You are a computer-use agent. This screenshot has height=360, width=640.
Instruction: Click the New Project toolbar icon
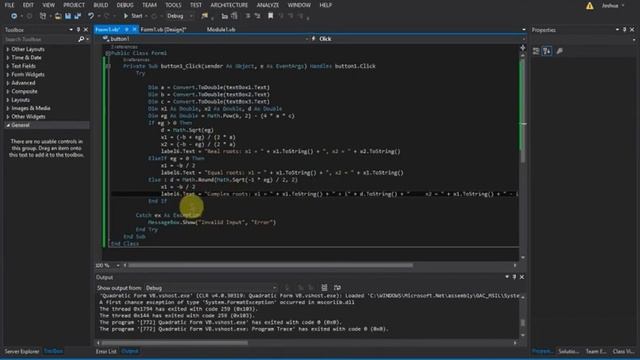pyautogui.click(x=43, y=16)
